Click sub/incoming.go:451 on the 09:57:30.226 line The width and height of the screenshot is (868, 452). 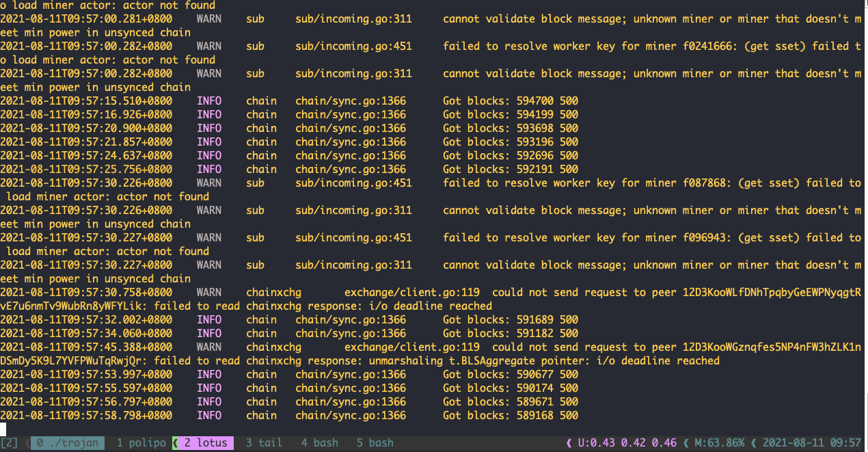click(x=353, y=183)
